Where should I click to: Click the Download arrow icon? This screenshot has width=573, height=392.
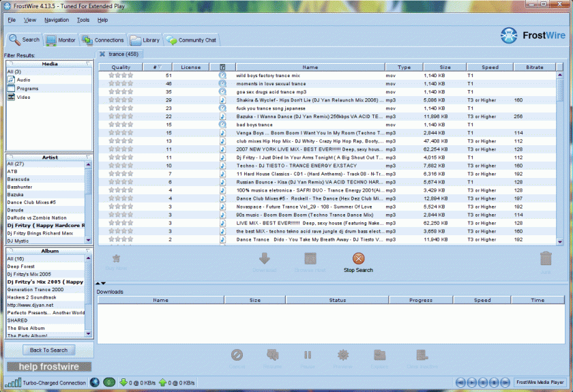[265, 258]
